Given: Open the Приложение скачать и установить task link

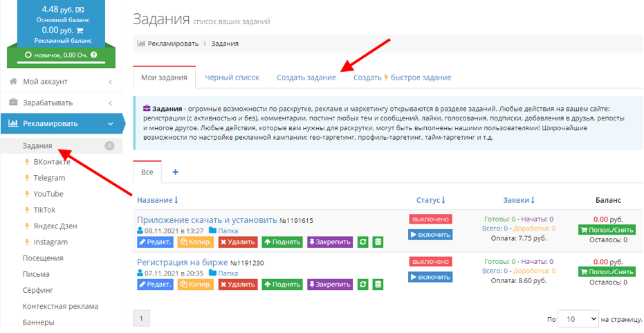Looking at the screenshot, I should 207,220.
